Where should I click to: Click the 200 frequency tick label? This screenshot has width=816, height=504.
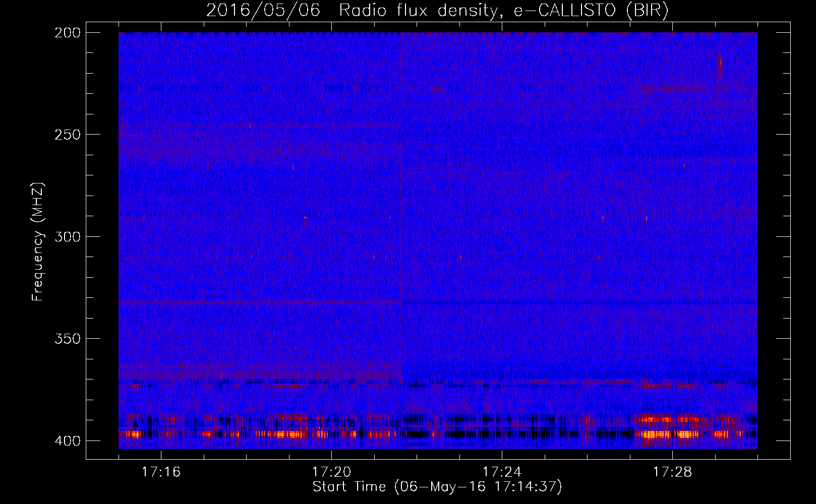pos(68,33)
